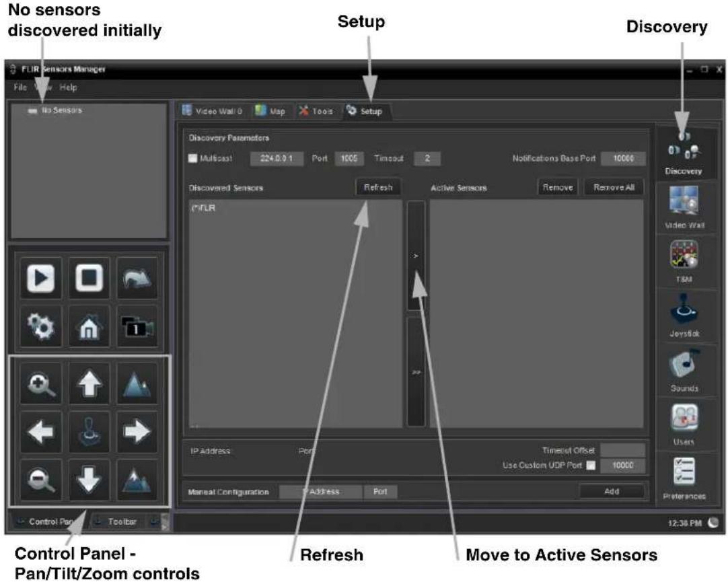Click the gears settings icon

tap(41, 327)
